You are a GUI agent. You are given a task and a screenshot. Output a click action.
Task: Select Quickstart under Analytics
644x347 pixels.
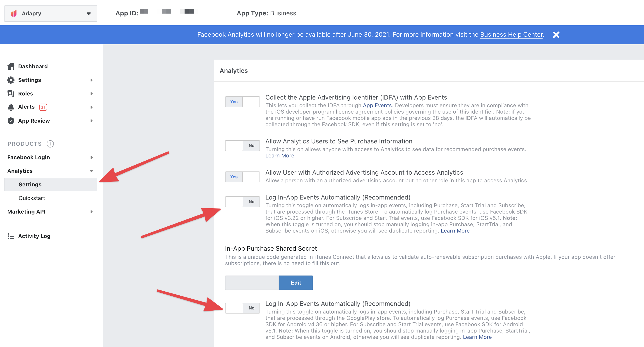(32, 198)
